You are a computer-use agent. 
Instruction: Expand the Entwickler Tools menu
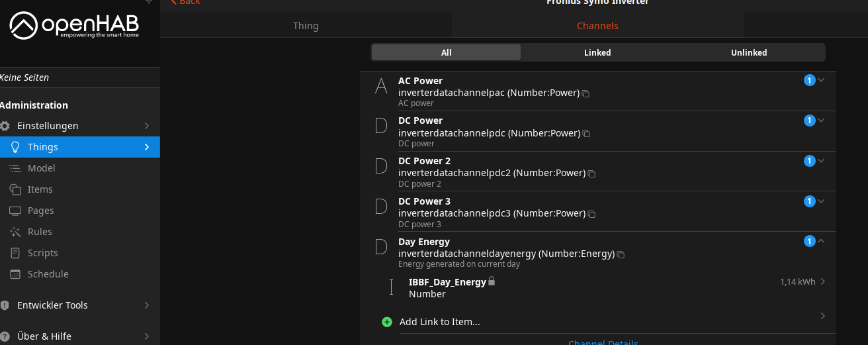tap(79, 305)
